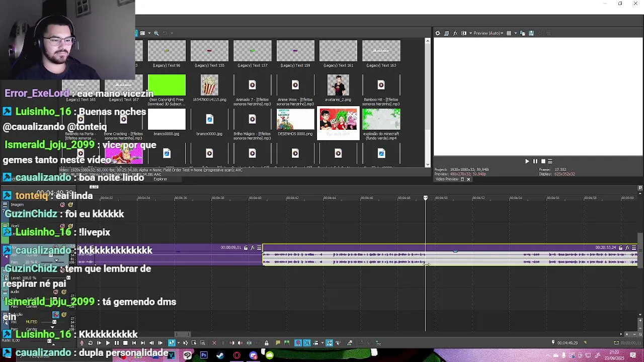Stop the preview in the preview window

pyautogui.click(x=543, y=161)
